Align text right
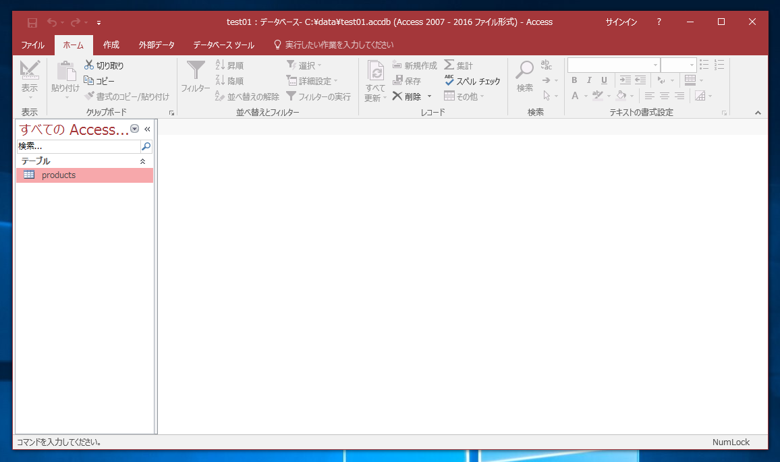 point(680,95)
